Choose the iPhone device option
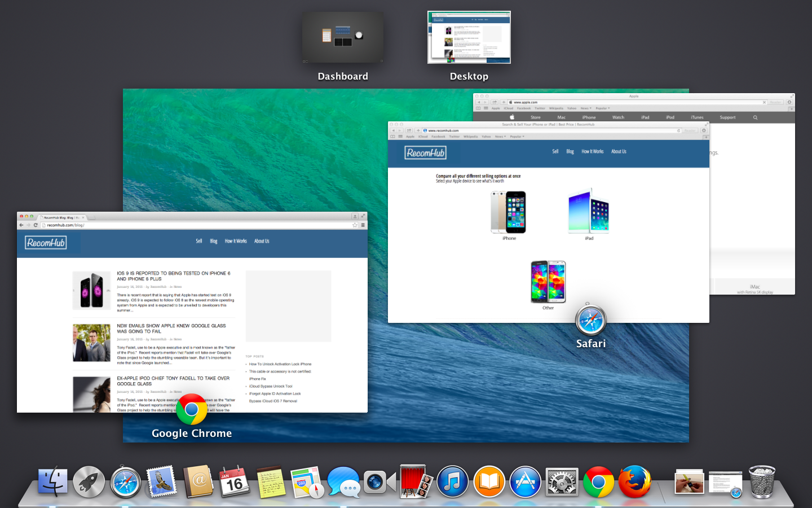Viewport: 812px width, 508px height. pyautogui.click(x=509, y=215)
